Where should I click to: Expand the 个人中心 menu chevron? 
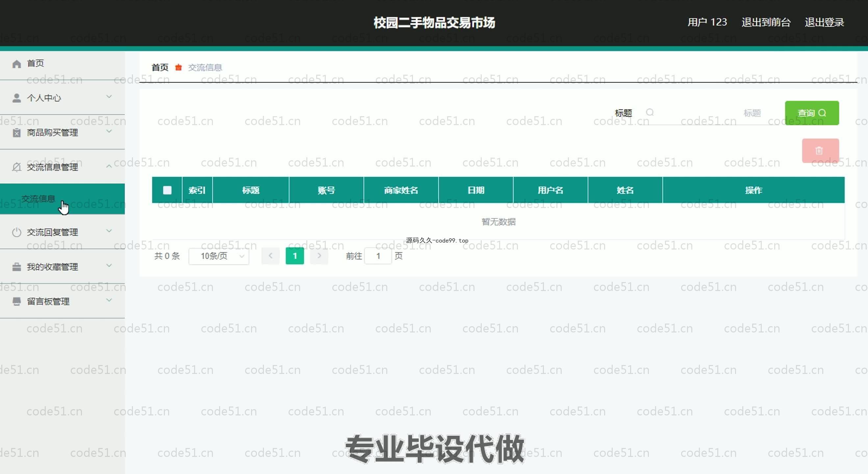point(109,97)
